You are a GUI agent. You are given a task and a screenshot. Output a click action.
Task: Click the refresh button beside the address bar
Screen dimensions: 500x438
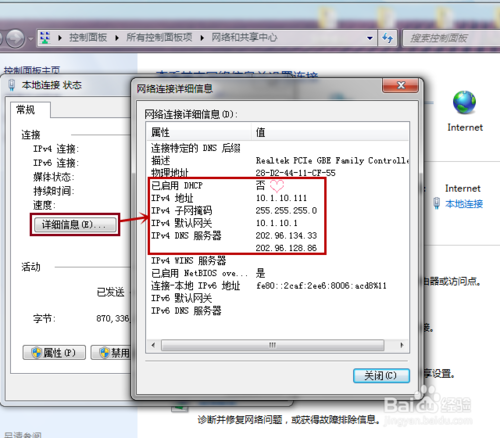(x=387, y=38)
